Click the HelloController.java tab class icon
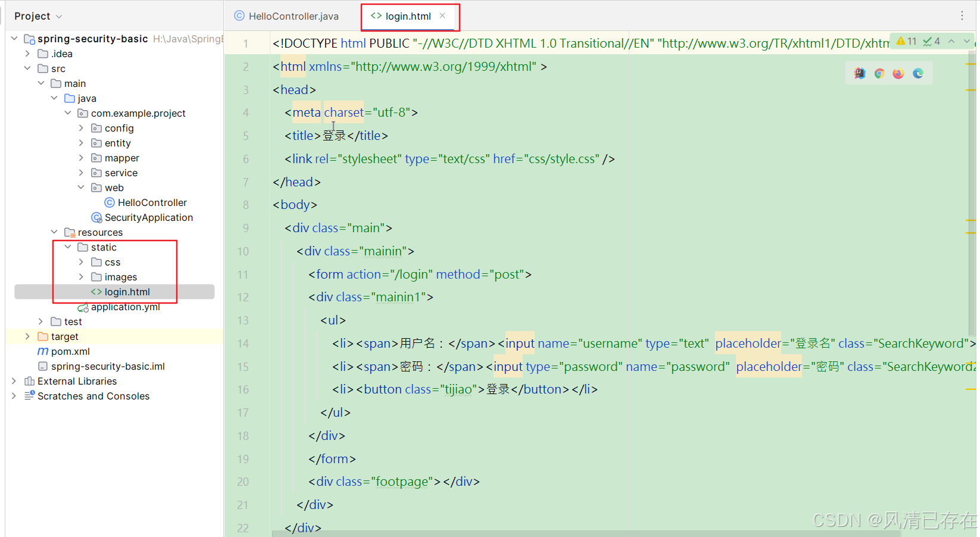Screen dimensions: 980x537 pyautogui.click(x=239, y=16)
